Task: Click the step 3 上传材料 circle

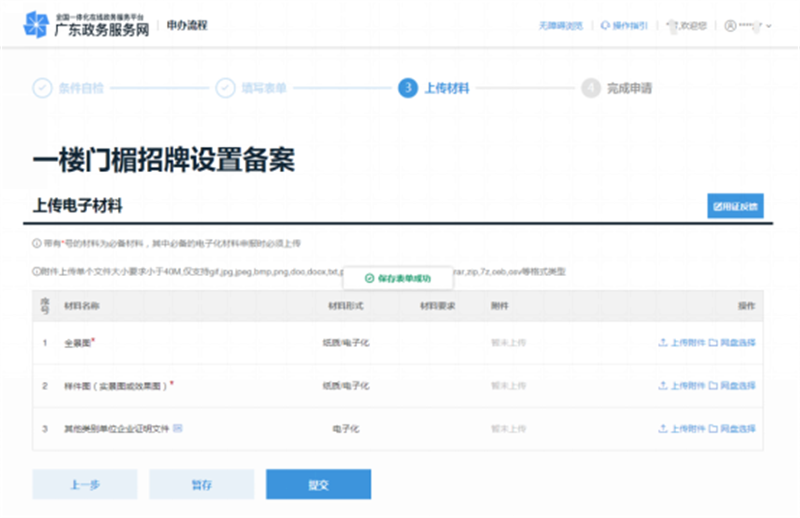Action: tap(407, 88)
